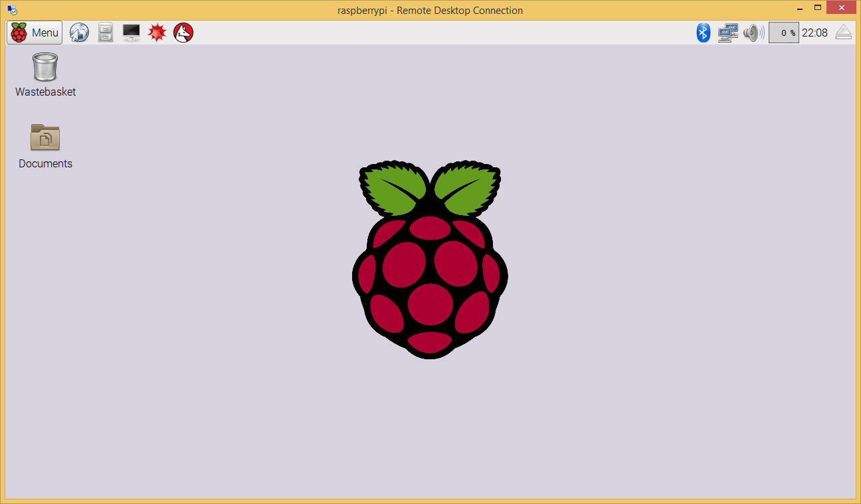861x504 pixels.
Task: Click the CPU usage 0 % monitor
Action: [784, 33]
